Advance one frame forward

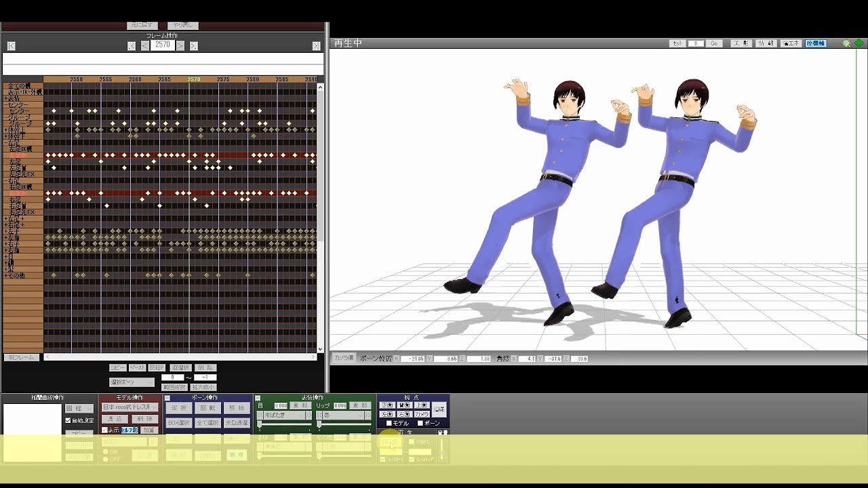coord(180,45)
